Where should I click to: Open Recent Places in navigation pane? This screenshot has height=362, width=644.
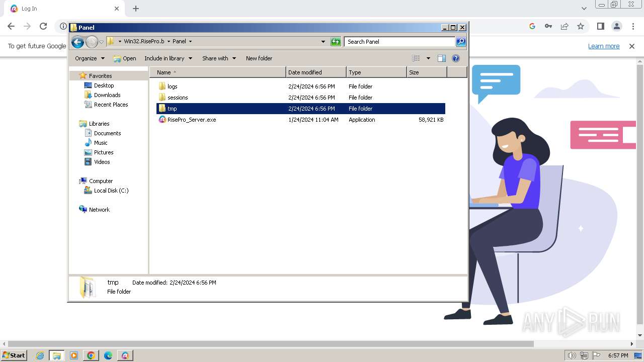click(x=111, y=105)
